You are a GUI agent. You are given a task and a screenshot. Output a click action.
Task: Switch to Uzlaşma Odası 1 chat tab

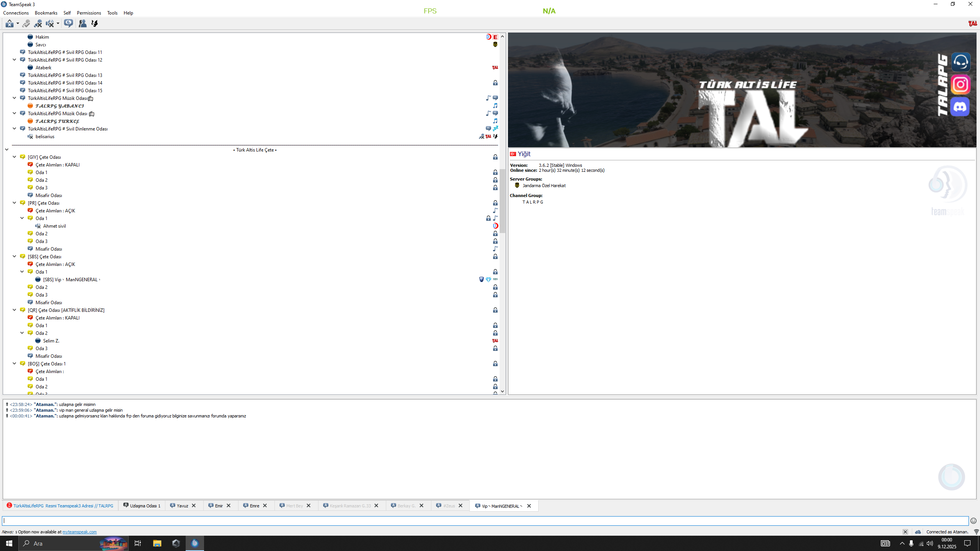[142, 506]
